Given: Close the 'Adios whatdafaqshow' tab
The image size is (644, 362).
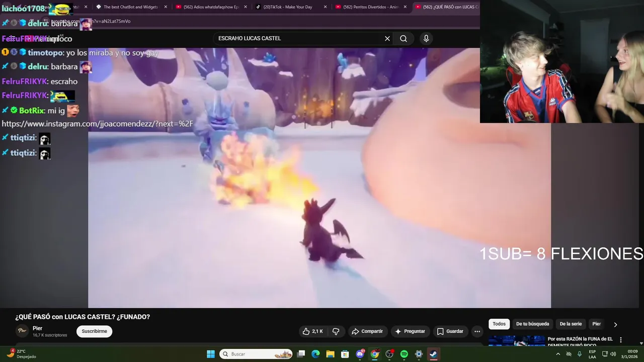Looking at the screenshot, I should coord(245,7).
